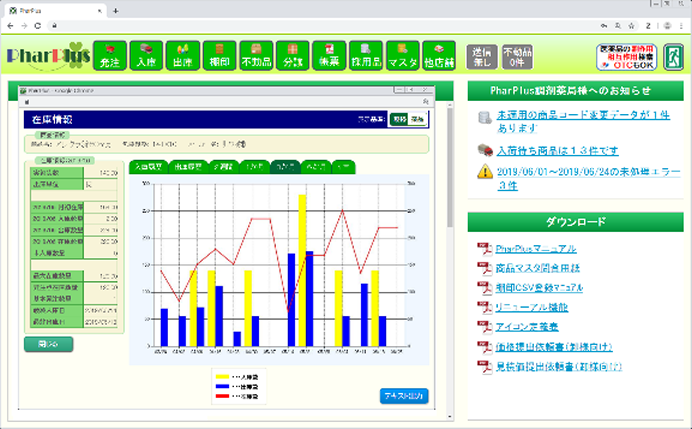
Task: Click the 不動品0件 gray status button
Action: (517, 57)
